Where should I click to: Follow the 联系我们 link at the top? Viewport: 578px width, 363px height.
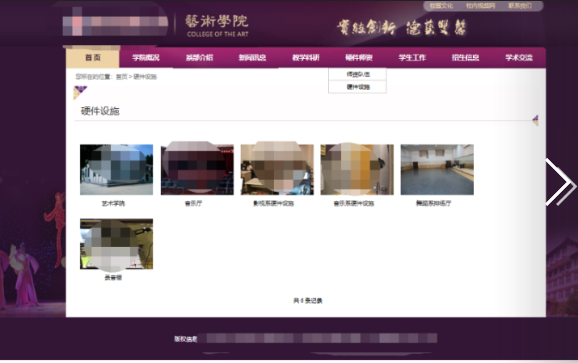tap(520, 6)
